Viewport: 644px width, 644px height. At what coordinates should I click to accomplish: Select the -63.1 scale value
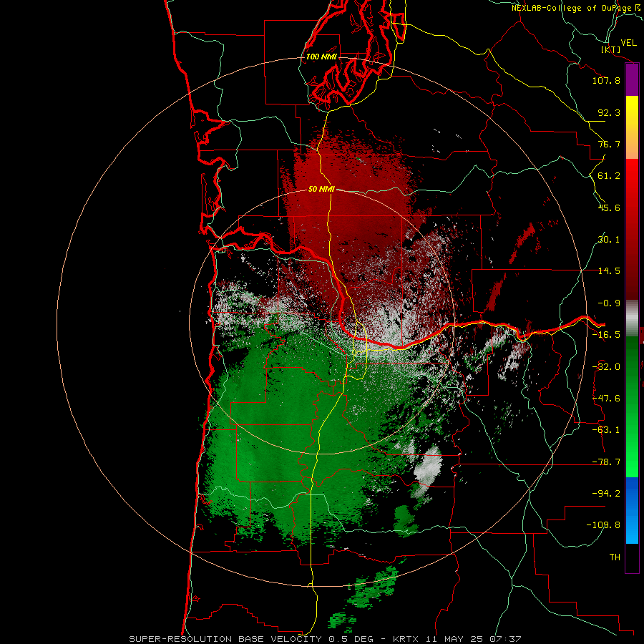(606, 430)
